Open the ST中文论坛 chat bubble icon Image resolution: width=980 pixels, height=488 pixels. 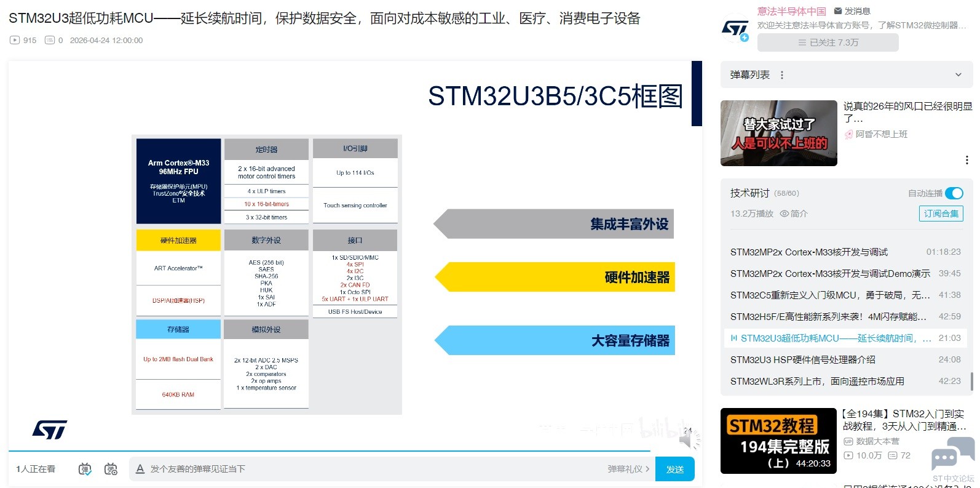[x=954, y=454]
